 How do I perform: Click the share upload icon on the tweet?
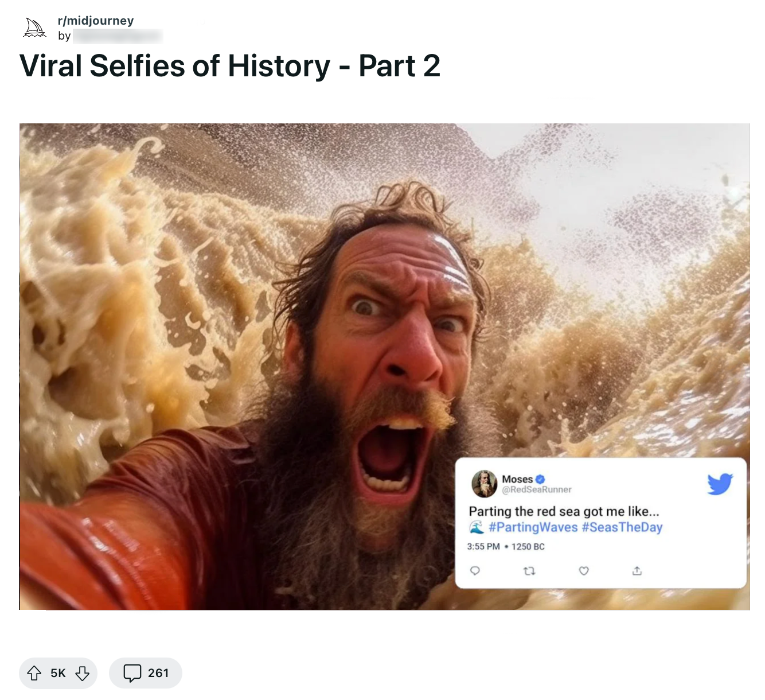pos(637,571)
